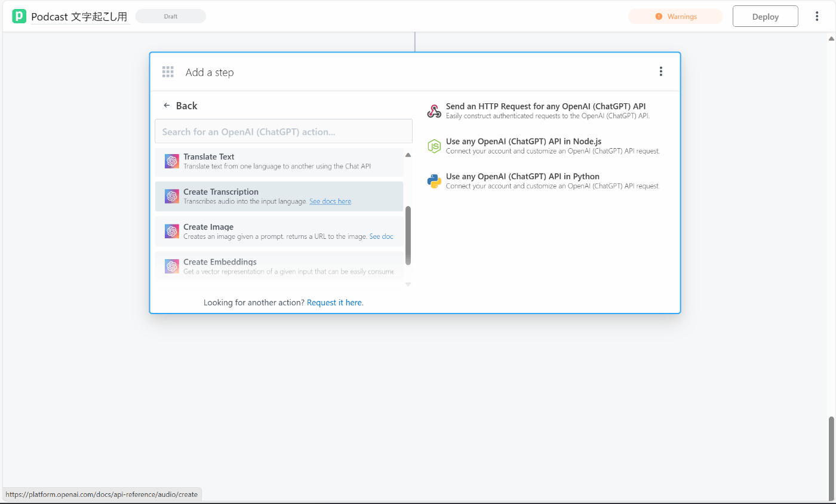Viewport: 836px width, 504px height.
Task: Click the Translate Text OpenAI icon
Action: [172, 161]
